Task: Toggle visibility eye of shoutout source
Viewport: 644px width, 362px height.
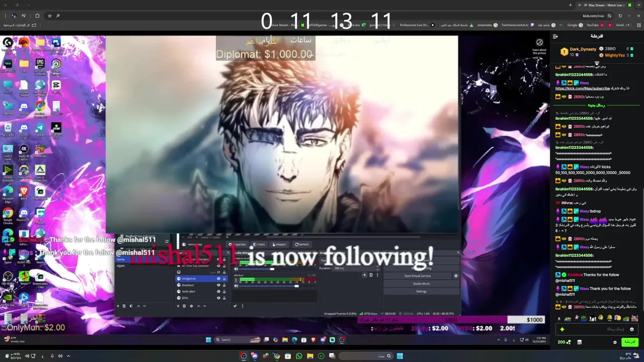Action: [218, 285]
